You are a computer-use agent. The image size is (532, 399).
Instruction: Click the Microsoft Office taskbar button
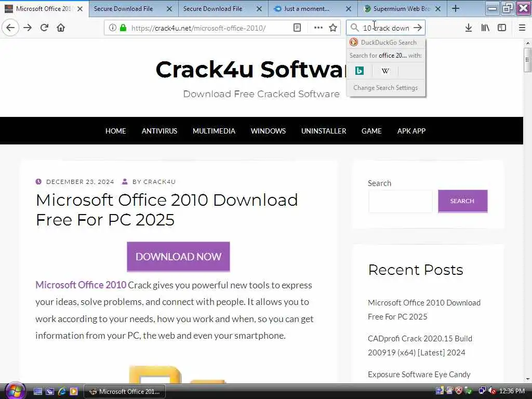125,391
